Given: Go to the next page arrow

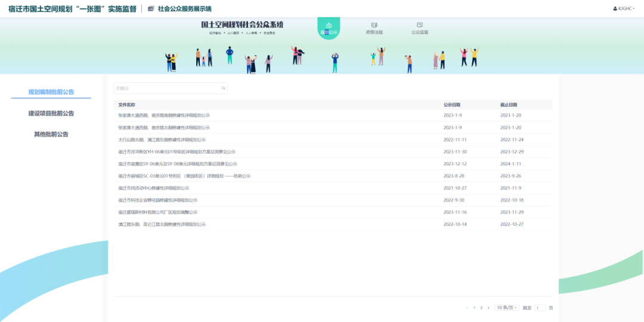Looking at the screenshot, I should pos(488,308).
